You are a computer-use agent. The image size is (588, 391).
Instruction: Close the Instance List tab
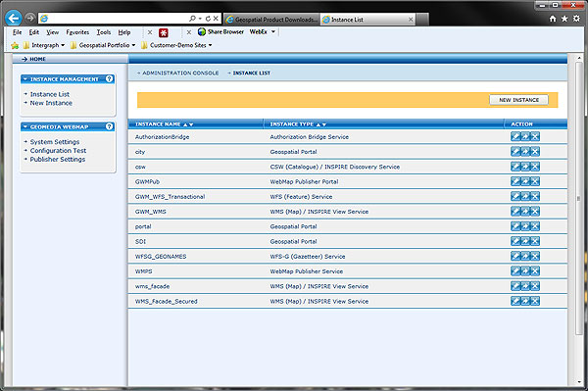coord(411,20)
